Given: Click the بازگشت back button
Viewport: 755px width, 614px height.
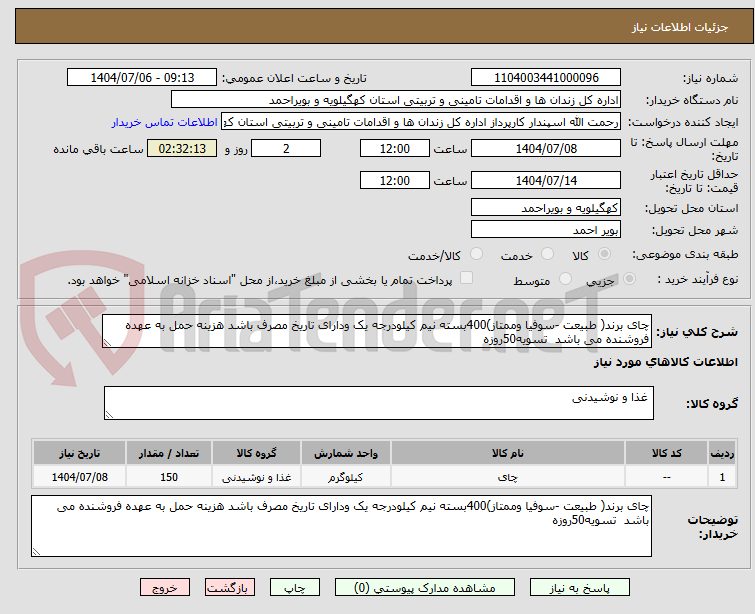Looking at the screenshot, I should click(x=230, y=588).
